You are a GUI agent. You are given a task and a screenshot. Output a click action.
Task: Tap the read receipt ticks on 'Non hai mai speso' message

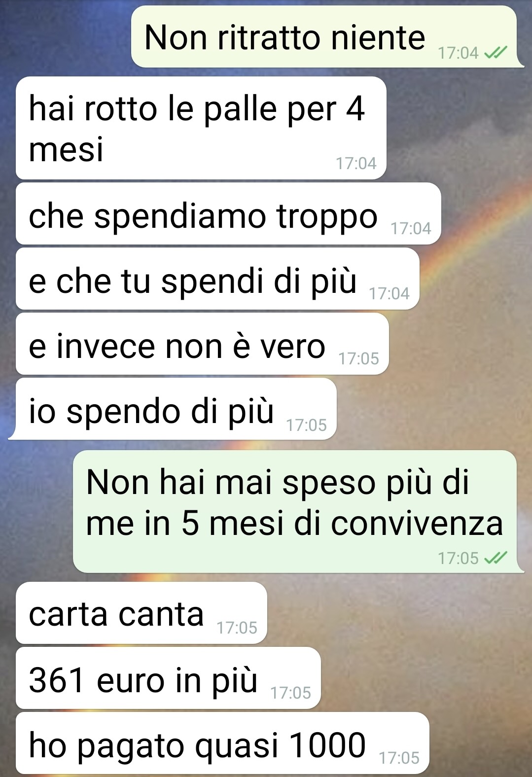tap(496, 558)
